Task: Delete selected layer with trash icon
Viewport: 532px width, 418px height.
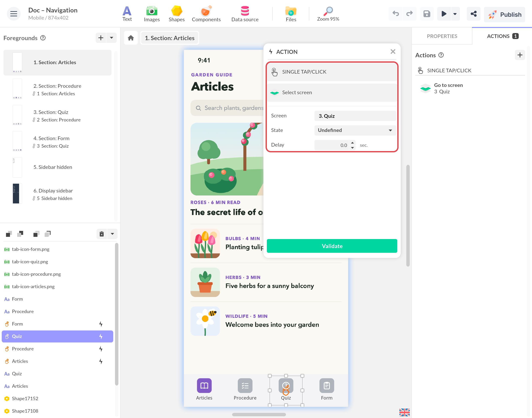Action: (x=102, y=234)
